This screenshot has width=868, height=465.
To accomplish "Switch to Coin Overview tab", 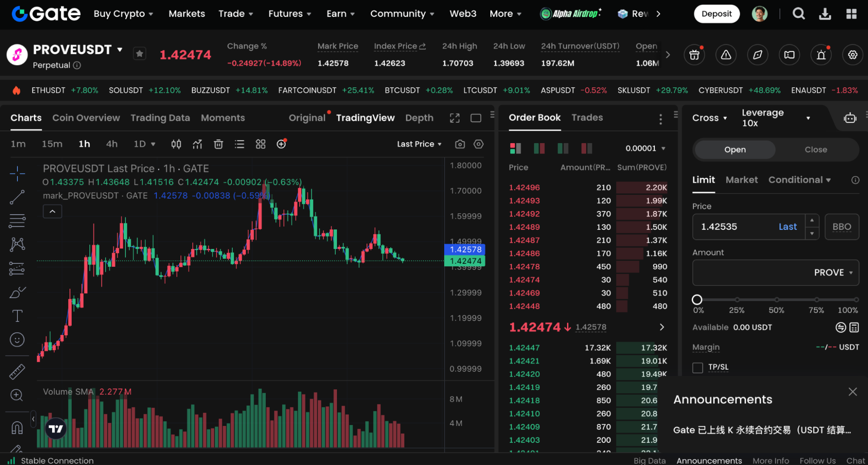I will click(86, 118).
